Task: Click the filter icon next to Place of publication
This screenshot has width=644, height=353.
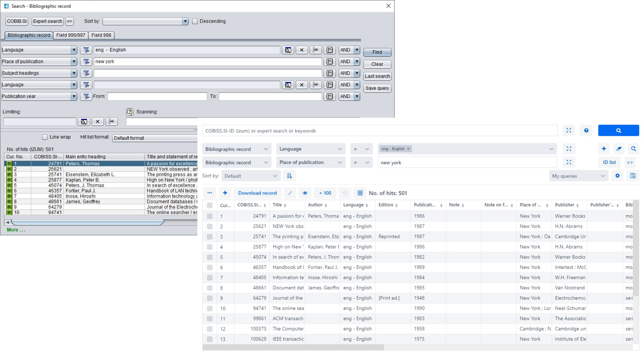Action: [86, 61]
